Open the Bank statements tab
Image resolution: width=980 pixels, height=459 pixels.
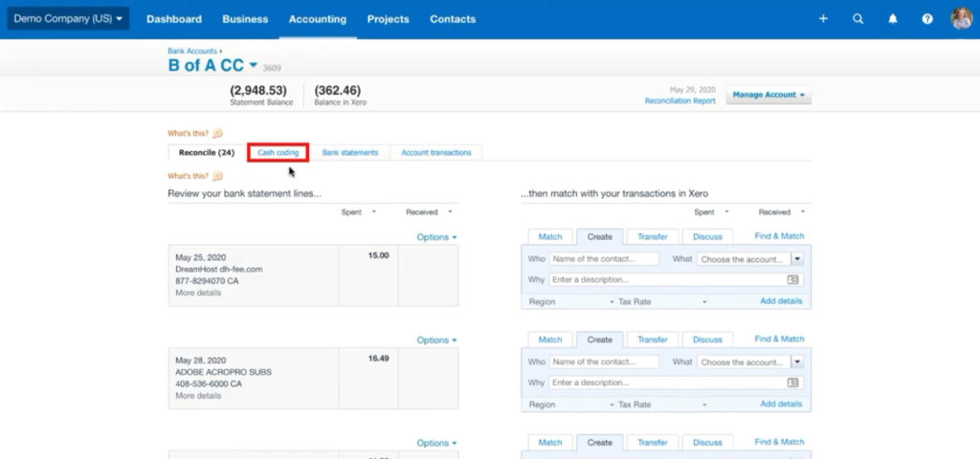(349, 153)
